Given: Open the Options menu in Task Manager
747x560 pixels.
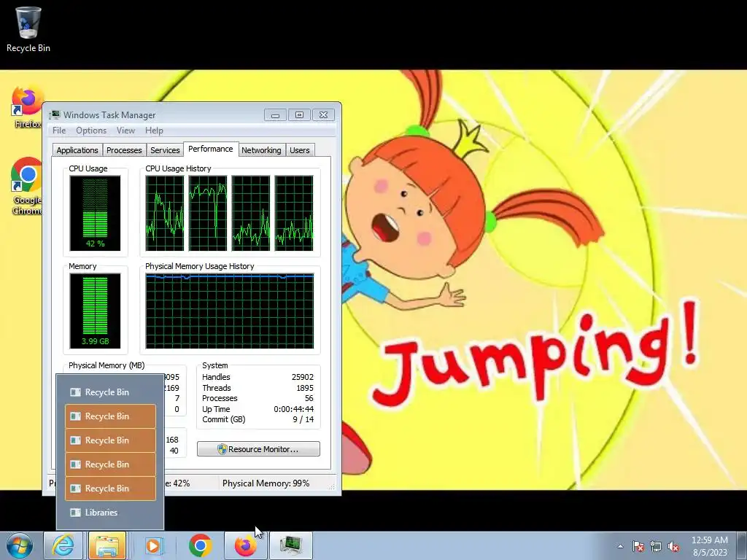Looking at the screenshot, I should pos(91,131).
